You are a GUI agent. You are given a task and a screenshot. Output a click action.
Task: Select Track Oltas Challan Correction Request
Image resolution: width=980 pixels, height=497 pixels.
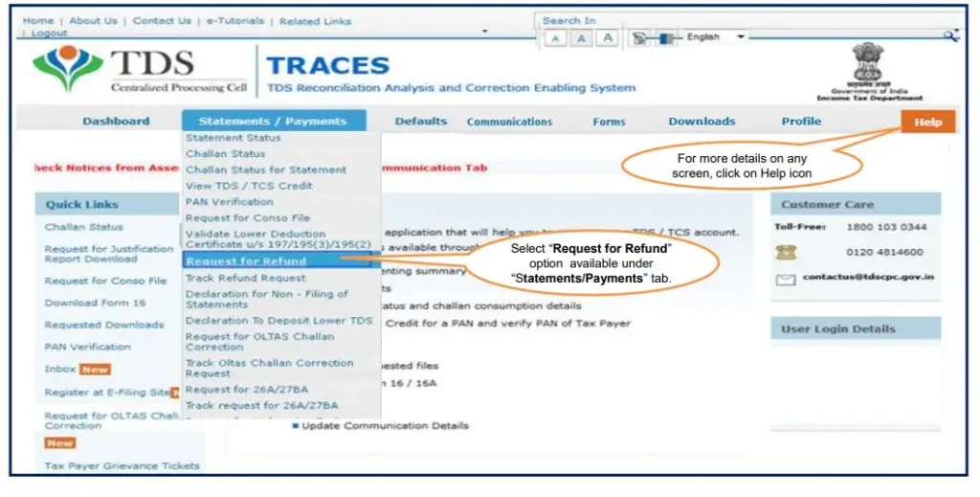point(269,369)
